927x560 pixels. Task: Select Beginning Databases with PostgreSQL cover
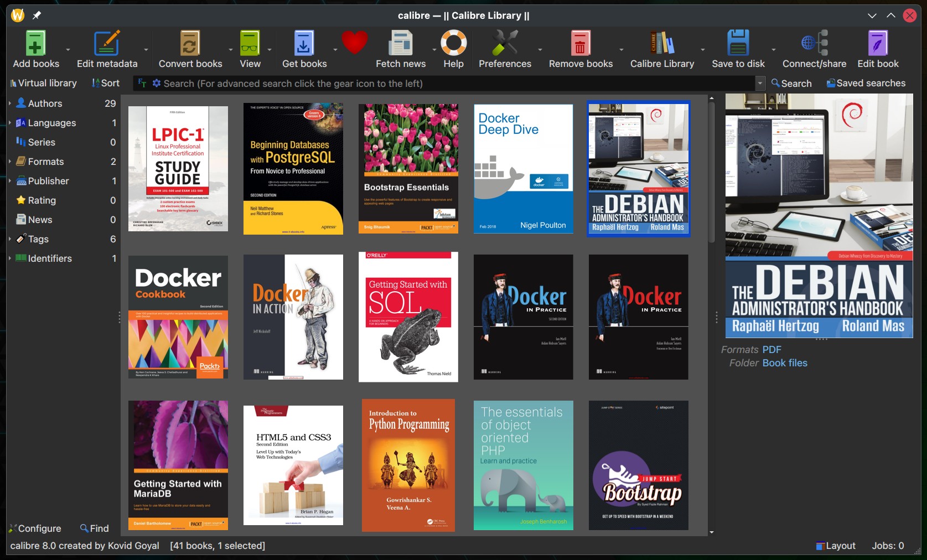pyautogui.click(x=293, y=169)
